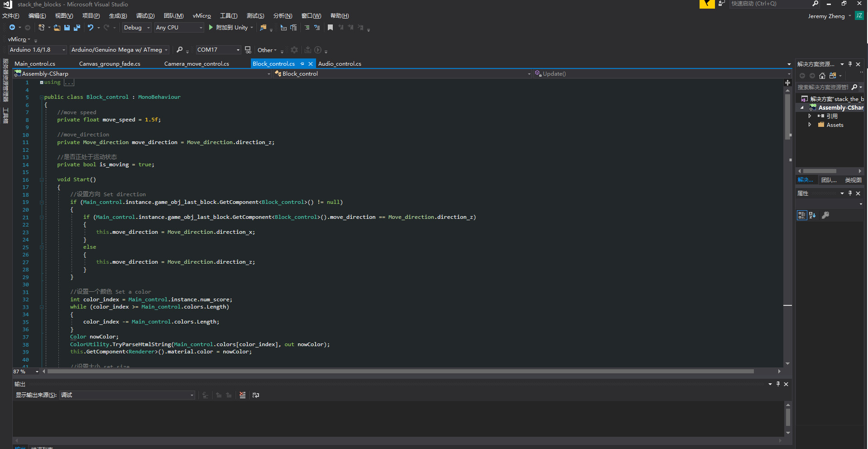
Task: Click the Home icon in Solution Explorer
Action: tap(823, 76)
